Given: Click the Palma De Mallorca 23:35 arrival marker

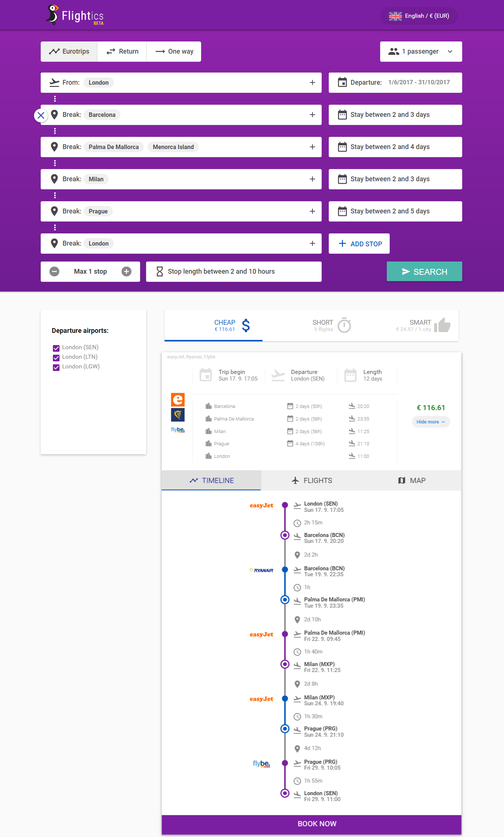Looking at the screenshot, I should click(x=285, y=600).
